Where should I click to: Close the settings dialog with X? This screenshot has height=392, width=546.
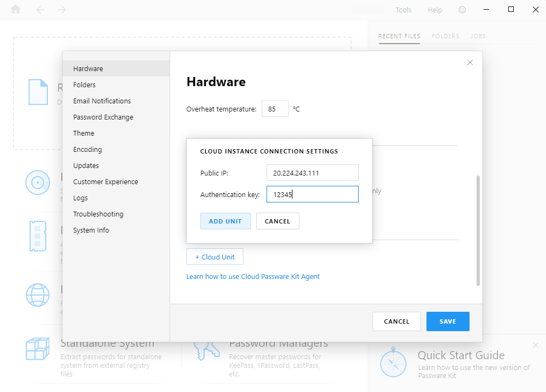pos(470,62)
